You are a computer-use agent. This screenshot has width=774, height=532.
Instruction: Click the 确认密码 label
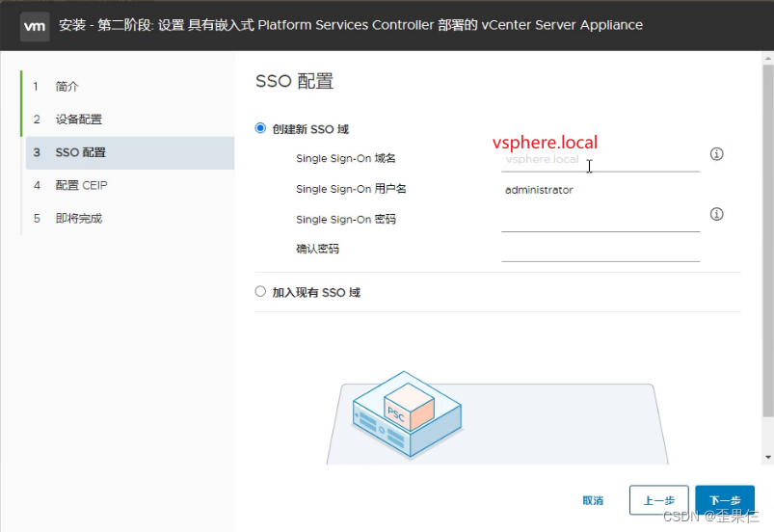coord(317,249)
